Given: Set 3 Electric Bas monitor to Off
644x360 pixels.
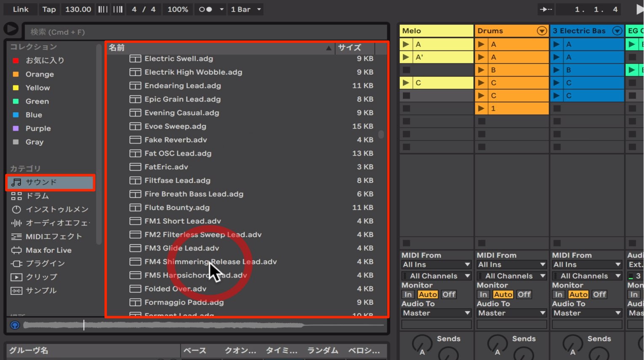Looking at the screenshot, I should [x=599, y=294].
